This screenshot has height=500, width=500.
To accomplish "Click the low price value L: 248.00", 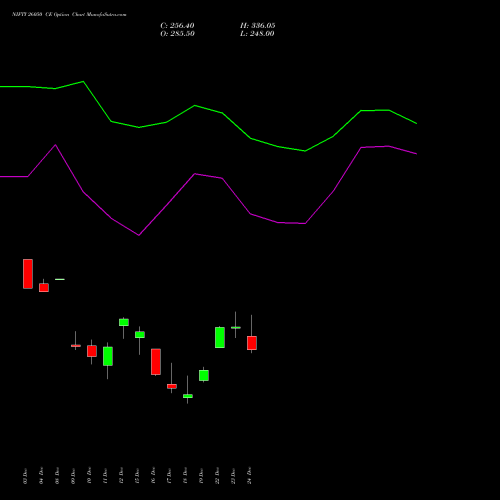I will [257, 34].
